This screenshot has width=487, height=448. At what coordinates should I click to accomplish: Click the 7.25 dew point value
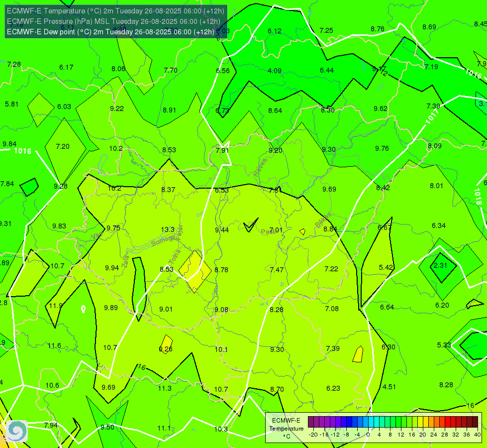326,30
